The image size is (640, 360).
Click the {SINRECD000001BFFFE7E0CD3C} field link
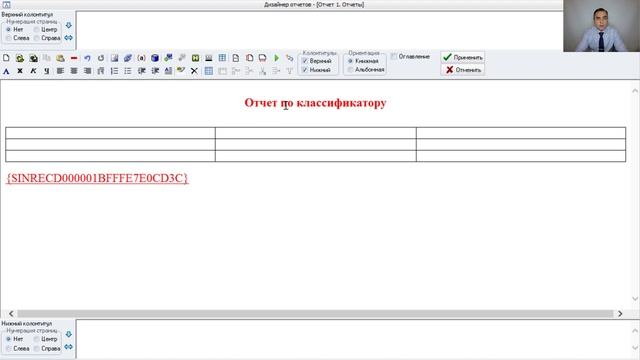(97, 178)
